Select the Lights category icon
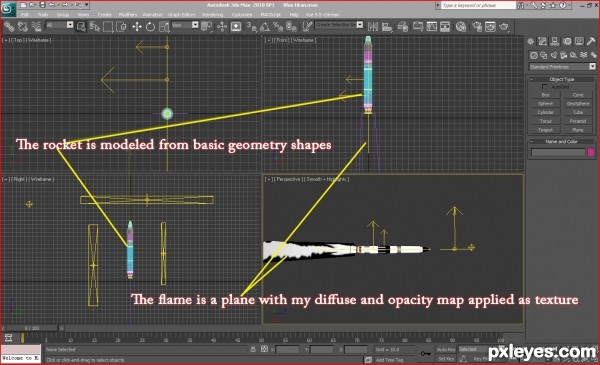This screenshot has width=600, height=365. [x=554, y=55]
